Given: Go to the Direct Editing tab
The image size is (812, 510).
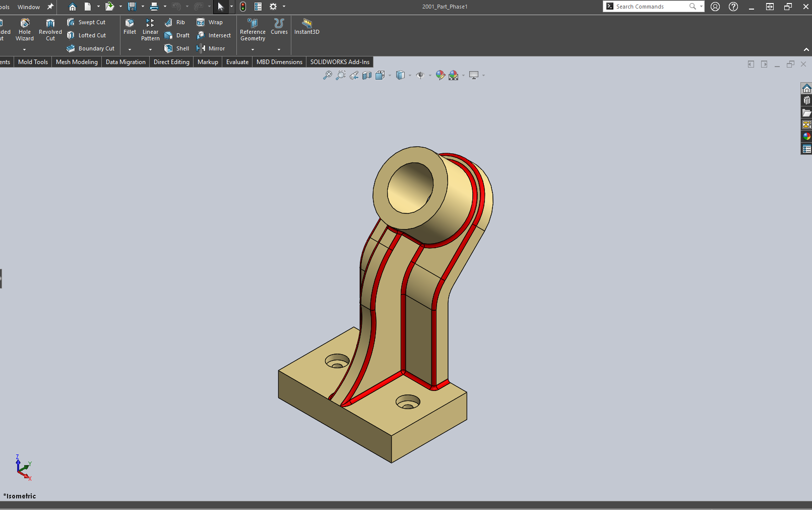Looking at the screenshot, I should coord(171,62).
